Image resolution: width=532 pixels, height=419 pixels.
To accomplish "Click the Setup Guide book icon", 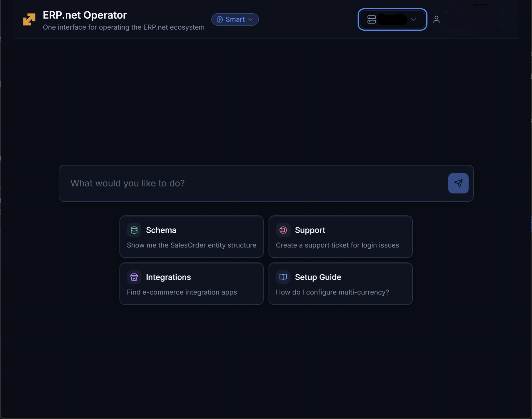I will click(x=283, y=277).
